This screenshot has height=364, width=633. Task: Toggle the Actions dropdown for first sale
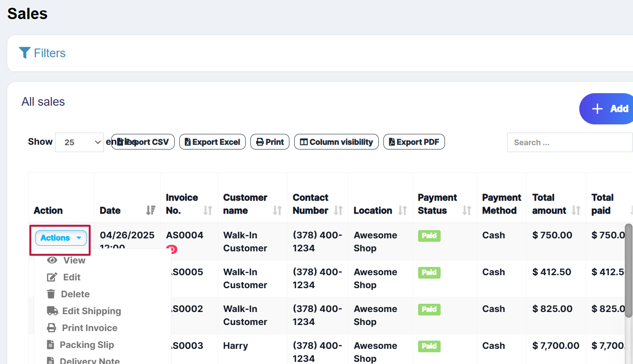61,238
